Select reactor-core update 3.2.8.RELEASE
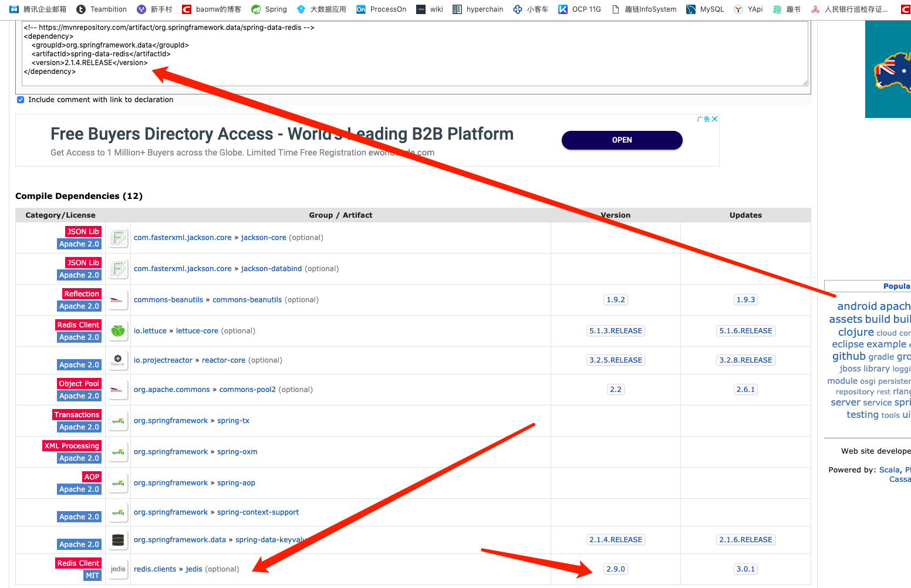911x588 pixels. pos(746,360)
